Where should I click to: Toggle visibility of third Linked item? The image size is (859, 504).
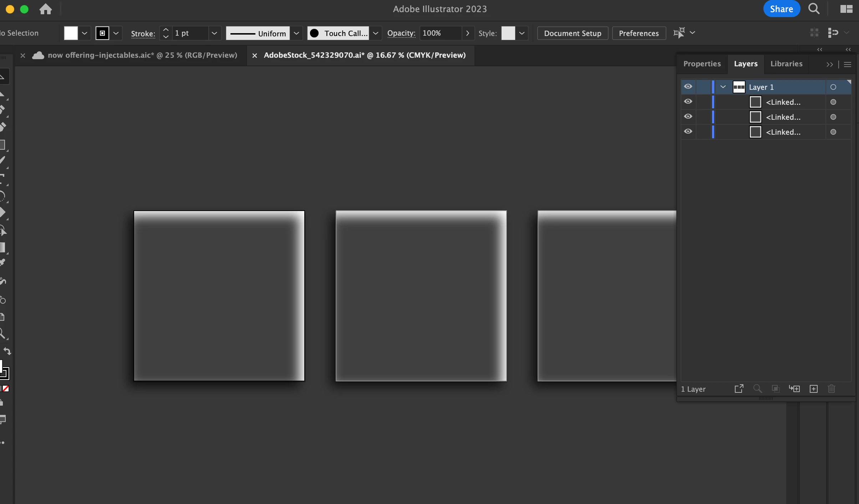[688, 132]
